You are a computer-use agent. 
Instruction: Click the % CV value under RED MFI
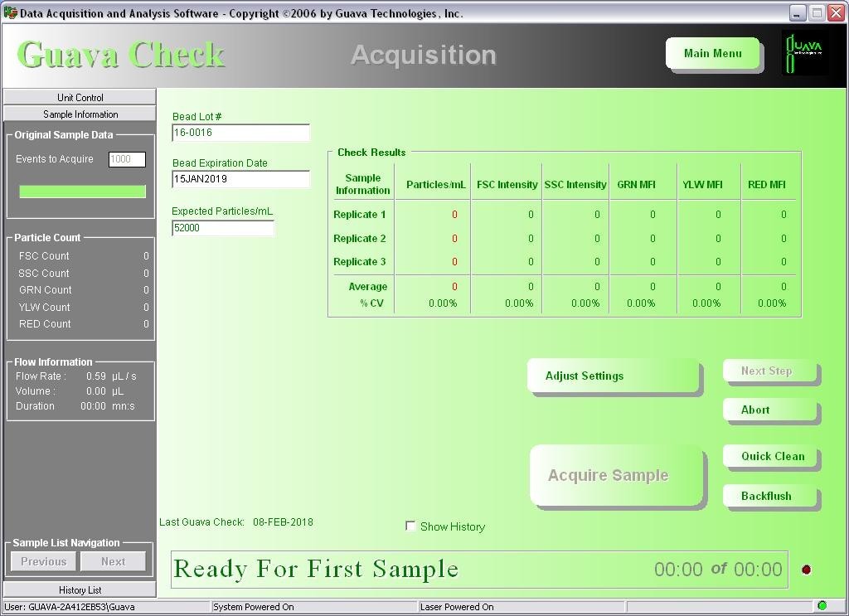point(772,303)
